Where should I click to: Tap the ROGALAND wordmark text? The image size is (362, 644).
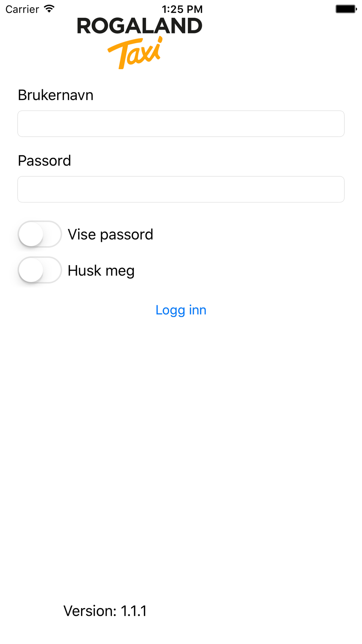[140, 26]
